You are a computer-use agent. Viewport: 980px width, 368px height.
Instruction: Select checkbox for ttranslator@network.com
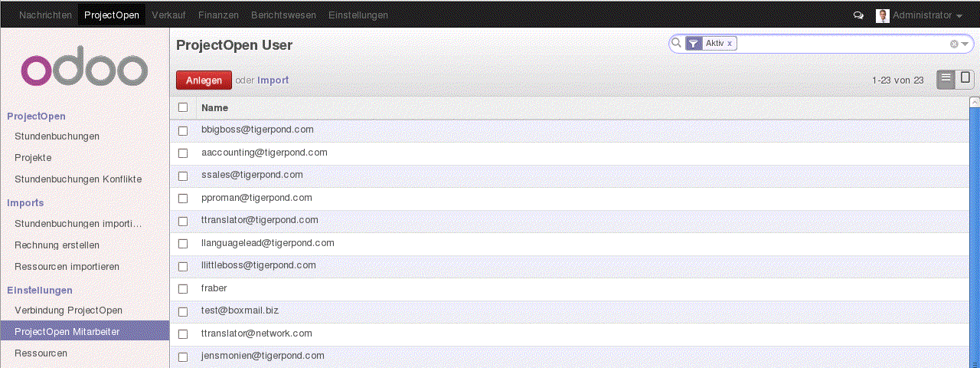click(183, 334)
